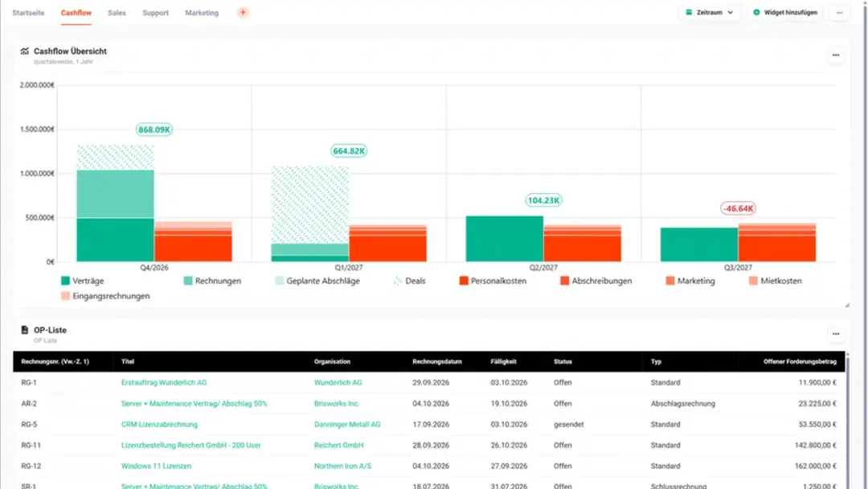The height and width of the screenshot is (489, 868).
Task: Open the Marketing tab
Action: [202, 13]
